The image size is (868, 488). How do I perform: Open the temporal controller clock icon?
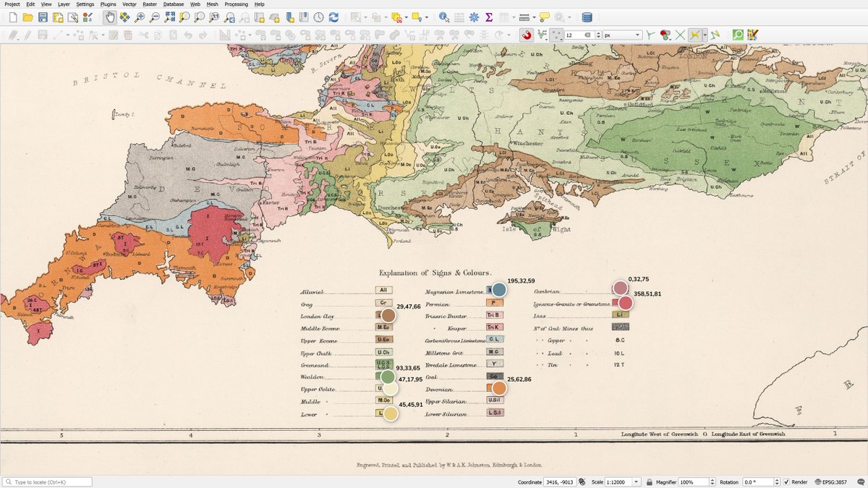click(318, 17)
